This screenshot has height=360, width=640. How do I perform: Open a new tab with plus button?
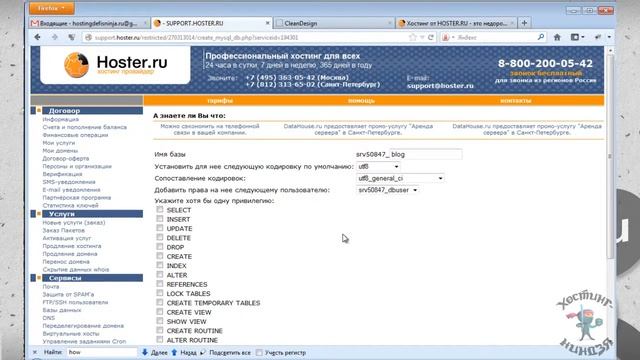point(524,23)
